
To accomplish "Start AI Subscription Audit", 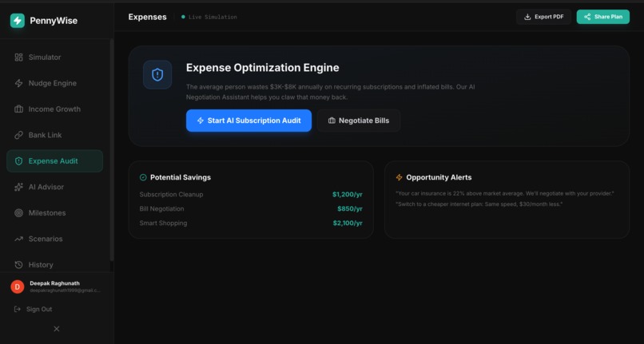I will pyautogui.click(x=248, y=121).
